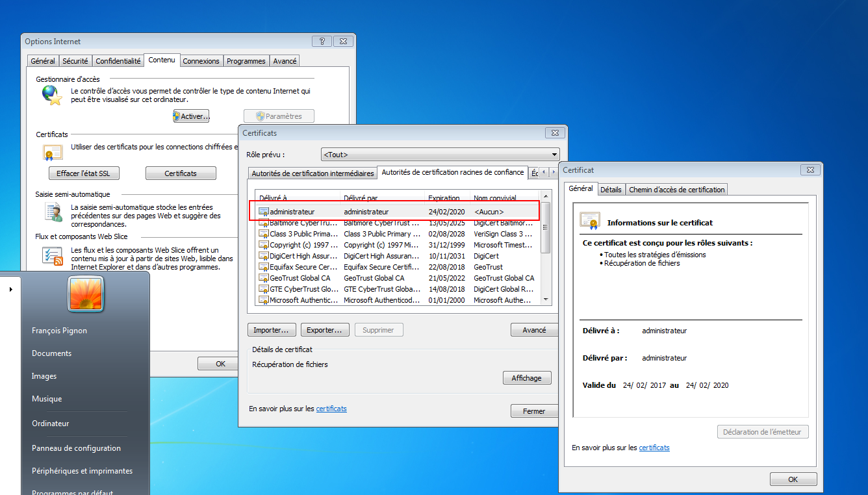Click the Equifax Secure certificate row icon

point(264,267)
